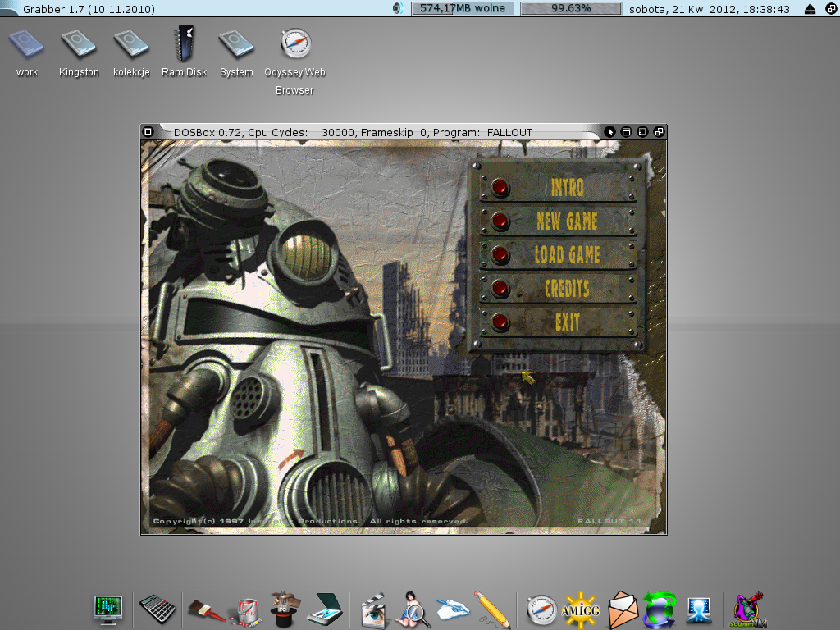
Task: Click the rabbit in top hat dock icon
Action: point(285,609)
